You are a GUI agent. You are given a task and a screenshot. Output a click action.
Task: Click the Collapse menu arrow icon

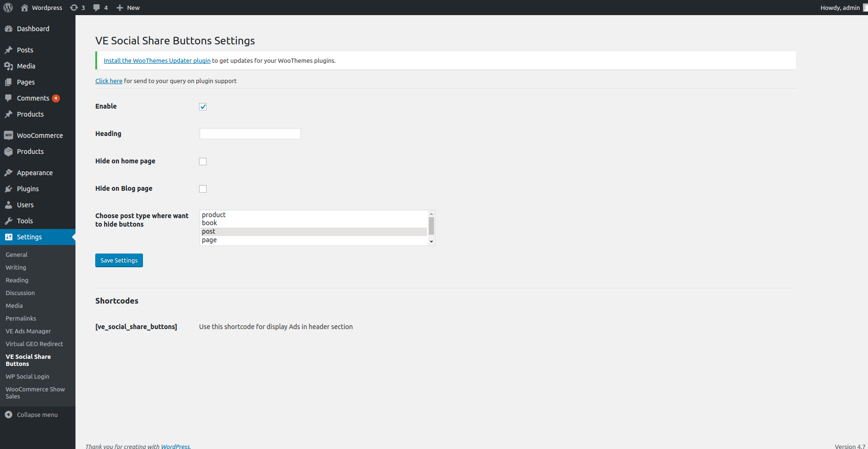click(x=8, y=415)
